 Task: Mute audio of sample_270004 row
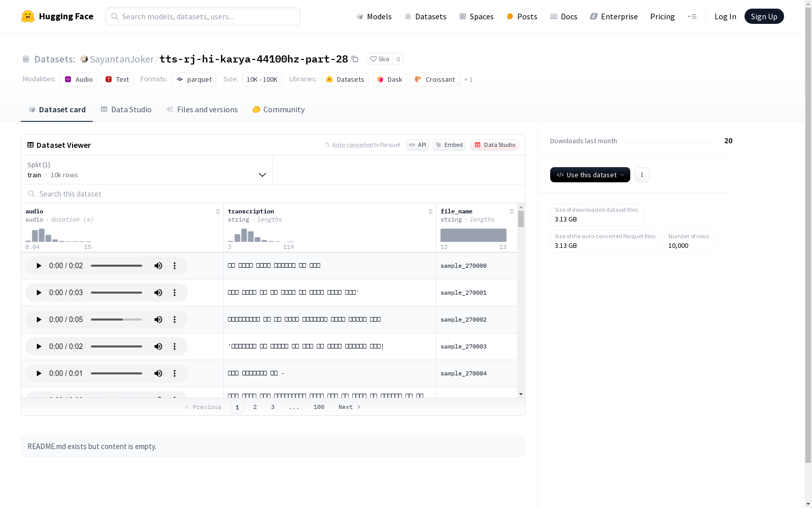158,373
